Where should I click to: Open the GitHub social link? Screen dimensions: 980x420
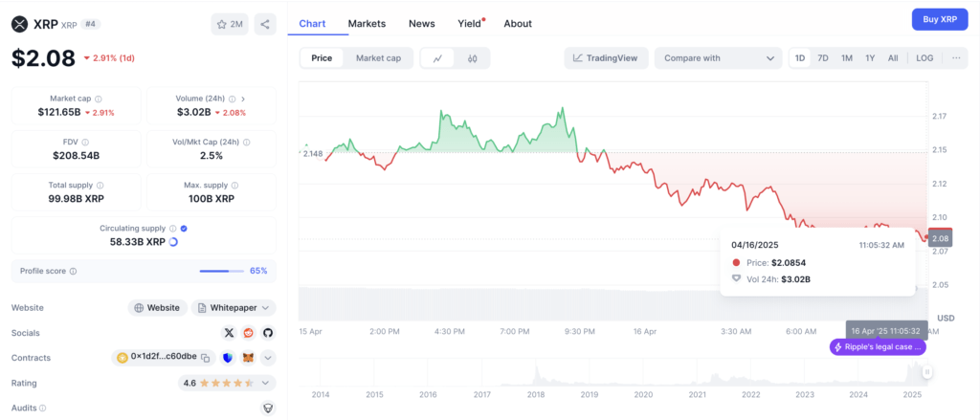268,333
